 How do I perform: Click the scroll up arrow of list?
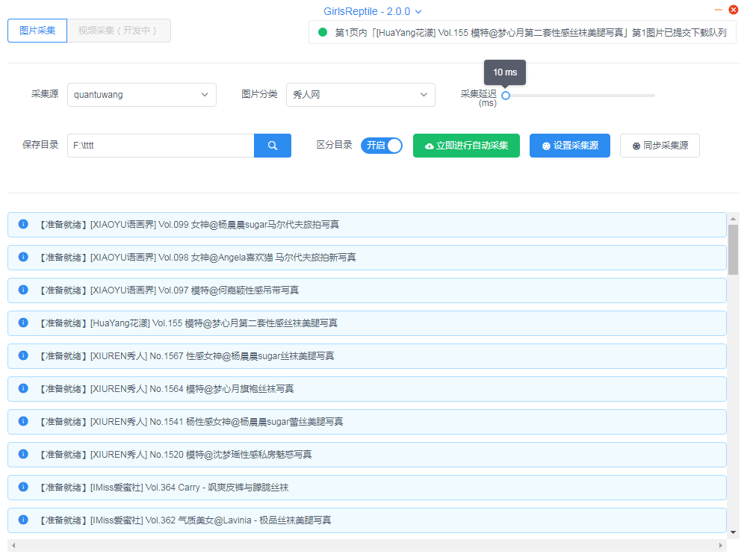(x=734, y=219)
